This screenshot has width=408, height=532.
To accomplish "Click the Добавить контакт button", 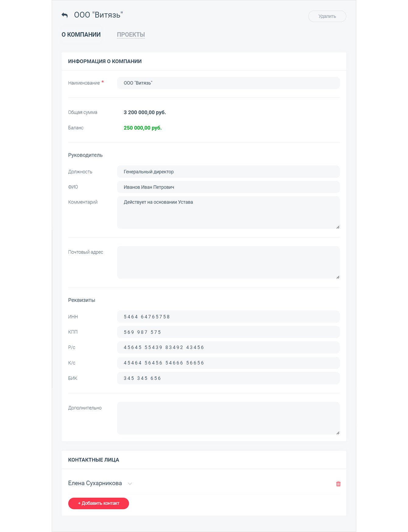I will 98,503.
